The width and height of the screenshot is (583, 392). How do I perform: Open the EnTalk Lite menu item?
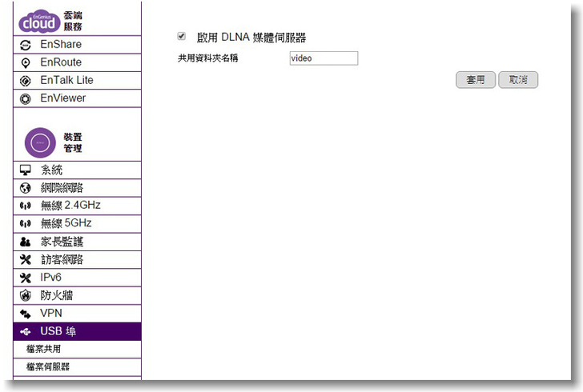pyautogui.click(x=78, y=80)
